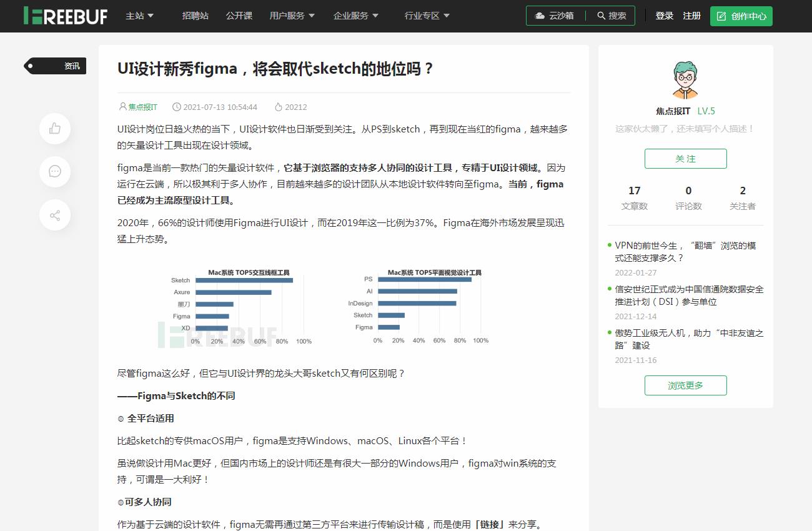Viewport: 812px width, 531px height.
Task: Open the 信安世纪 article link
Action: 689,295
